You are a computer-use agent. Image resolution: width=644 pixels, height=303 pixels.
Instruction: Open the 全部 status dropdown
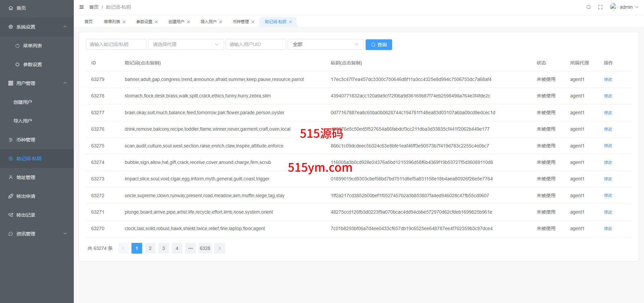pyautogui.click(x=325, y=44)
